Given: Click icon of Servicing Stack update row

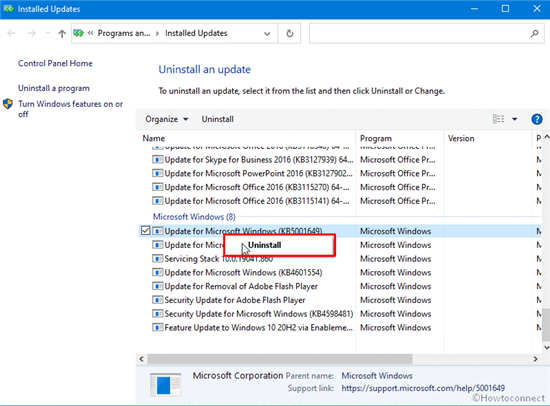Looking at the screenshot, I should point(157,259).
